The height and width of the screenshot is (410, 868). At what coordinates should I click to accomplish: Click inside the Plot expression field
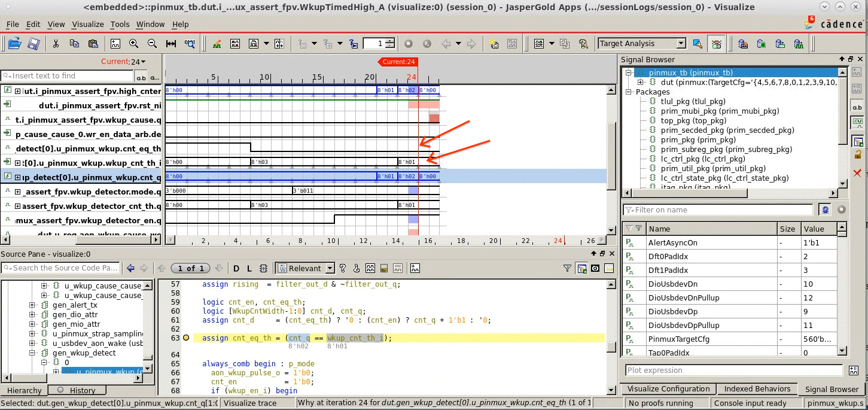coord(730,370)
